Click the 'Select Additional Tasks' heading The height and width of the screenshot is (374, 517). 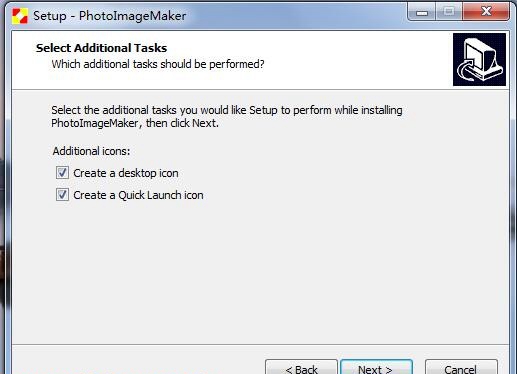tap(101, 48)
